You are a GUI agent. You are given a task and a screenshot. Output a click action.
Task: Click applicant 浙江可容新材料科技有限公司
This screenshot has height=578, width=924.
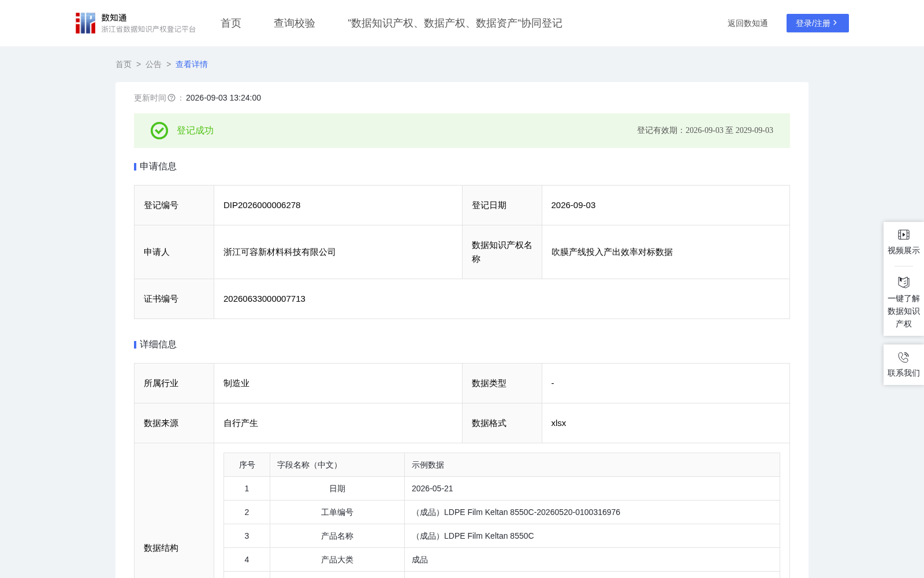(280, 252)
